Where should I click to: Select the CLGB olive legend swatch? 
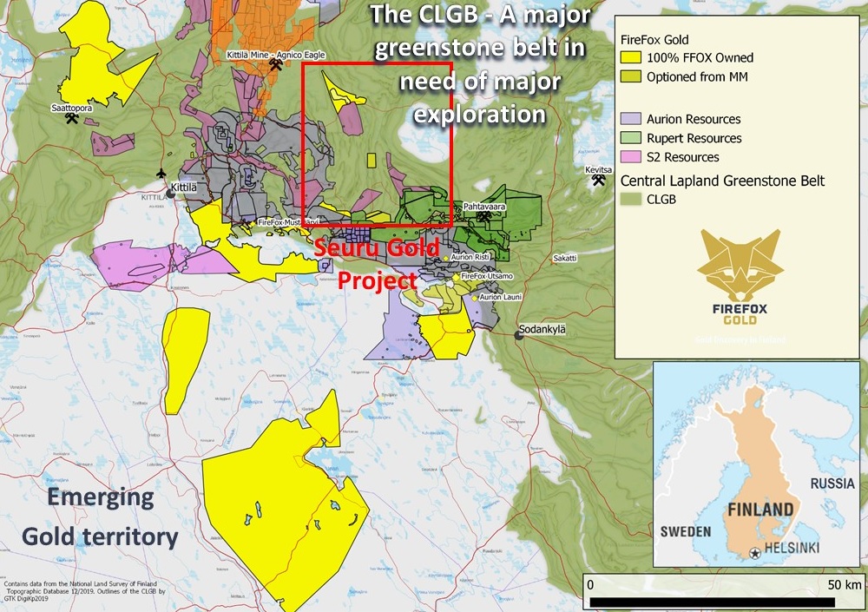point(630,200)
